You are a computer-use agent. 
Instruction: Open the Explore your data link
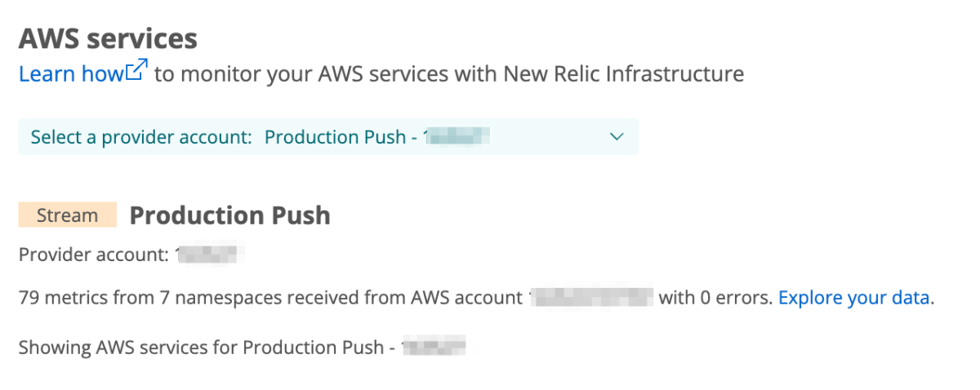tap(853, 298)
